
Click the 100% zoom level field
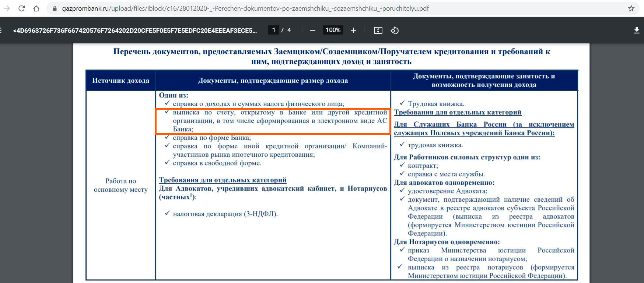pos(333,30)
